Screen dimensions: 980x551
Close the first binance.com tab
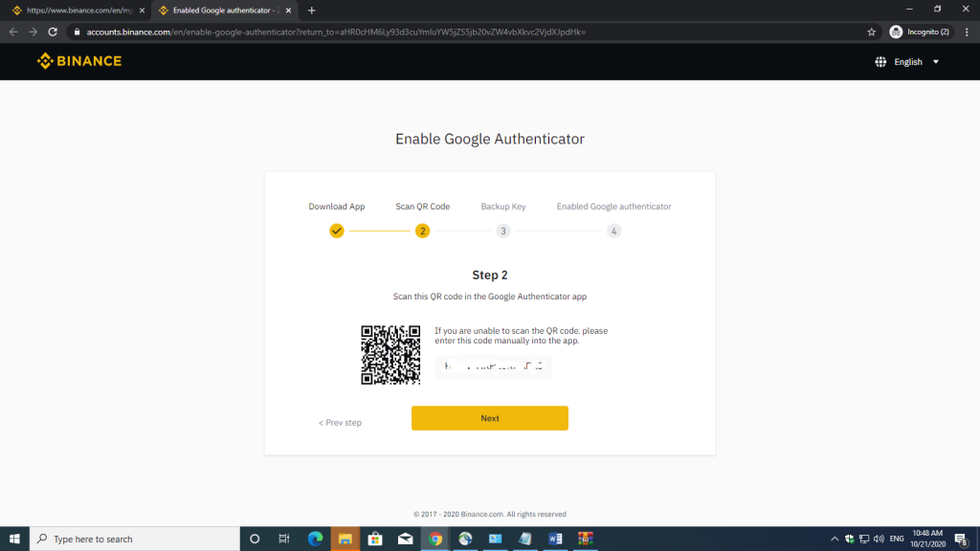click(x=142, y=11)
